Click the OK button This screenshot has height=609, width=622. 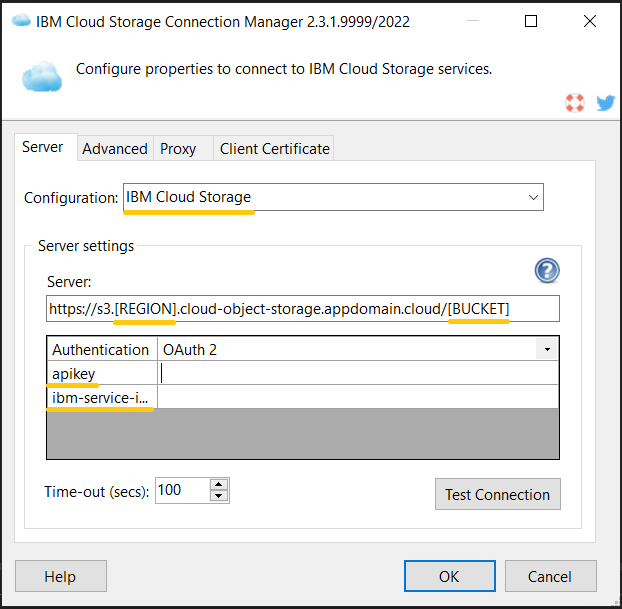click(x=449, y=576)
